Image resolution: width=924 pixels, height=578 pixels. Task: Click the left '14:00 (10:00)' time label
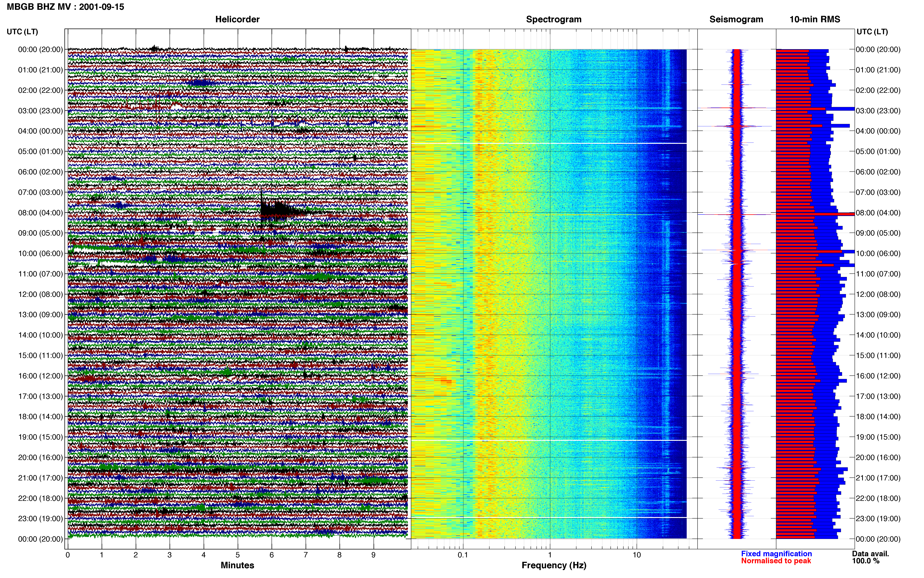pyautogui.click(x=41, y=335)
